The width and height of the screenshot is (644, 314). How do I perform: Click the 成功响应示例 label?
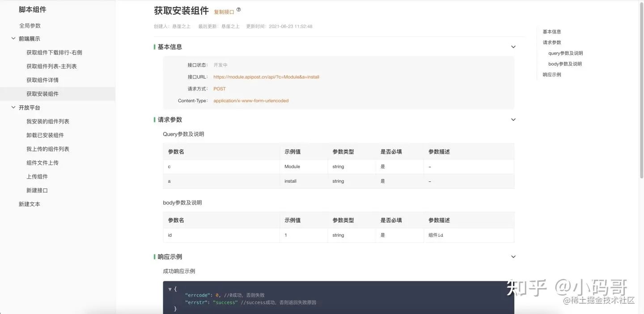click(x=179, y=271)
